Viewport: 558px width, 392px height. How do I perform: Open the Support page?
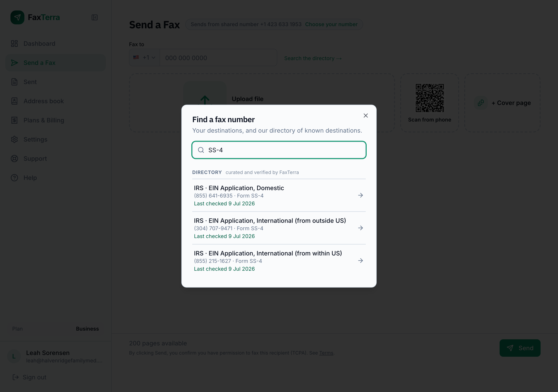[x=55, y=159]
